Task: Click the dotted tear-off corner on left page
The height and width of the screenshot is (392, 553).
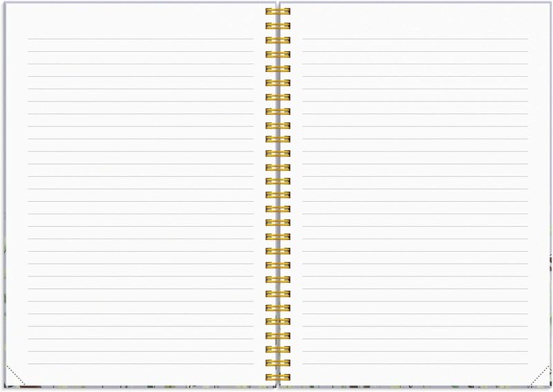Action: [15, 375]
